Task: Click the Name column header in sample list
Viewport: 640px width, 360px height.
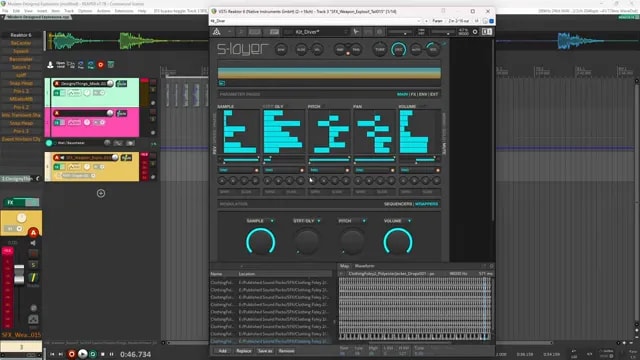Action: (x=217, y=274)
